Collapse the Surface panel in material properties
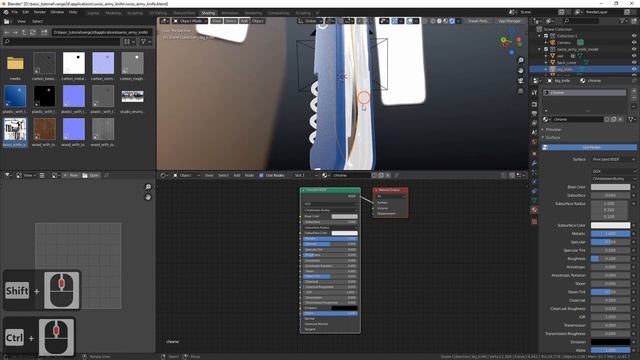Image resolution: width=640 pixels, height=360 pixels. 553,138
